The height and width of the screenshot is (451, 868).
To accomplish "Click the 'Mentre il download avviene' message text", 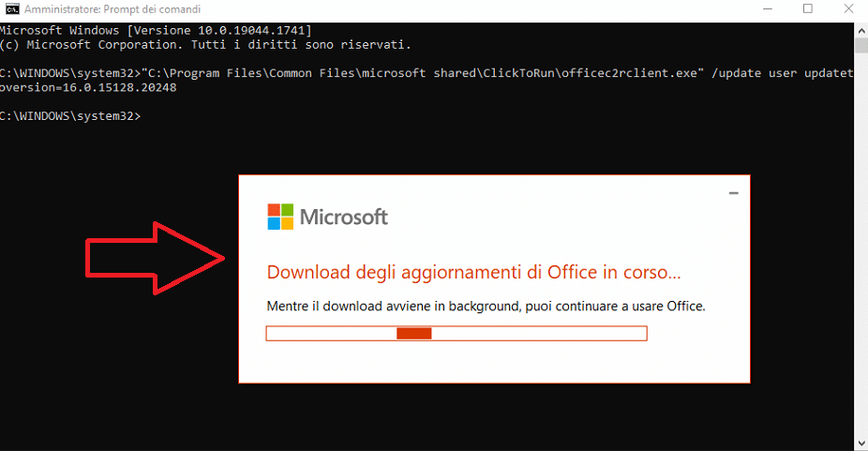I will [x=486, y=307].
